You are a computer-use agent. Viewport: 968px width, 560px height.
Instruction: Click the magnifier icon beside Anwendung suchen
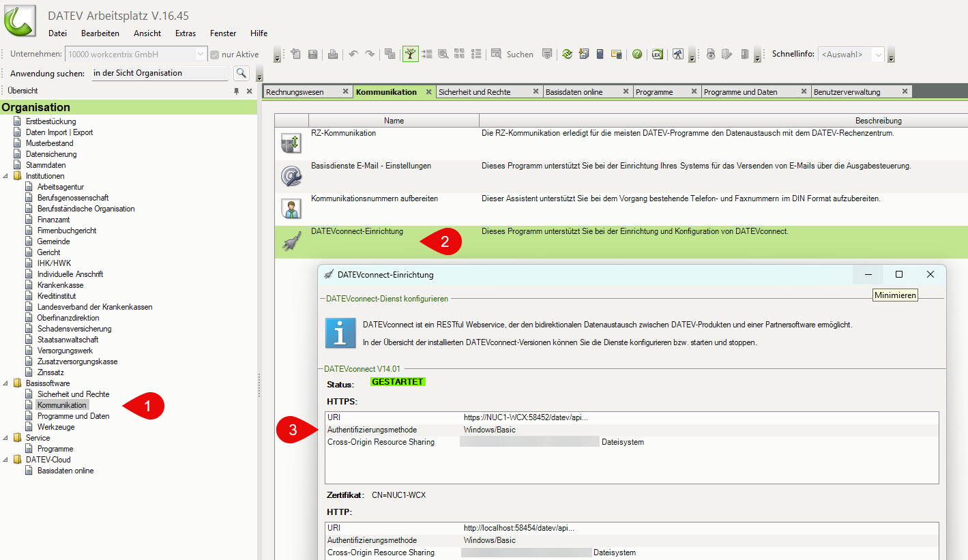[x=241, y=73]
